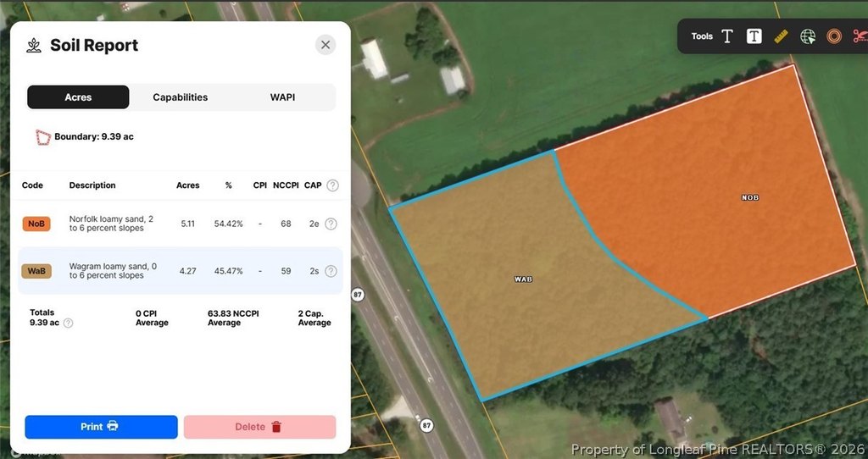This screenshot has height=459, width=868.
Task: Click the Tools label in the toolbar
Action: point(702,36)
